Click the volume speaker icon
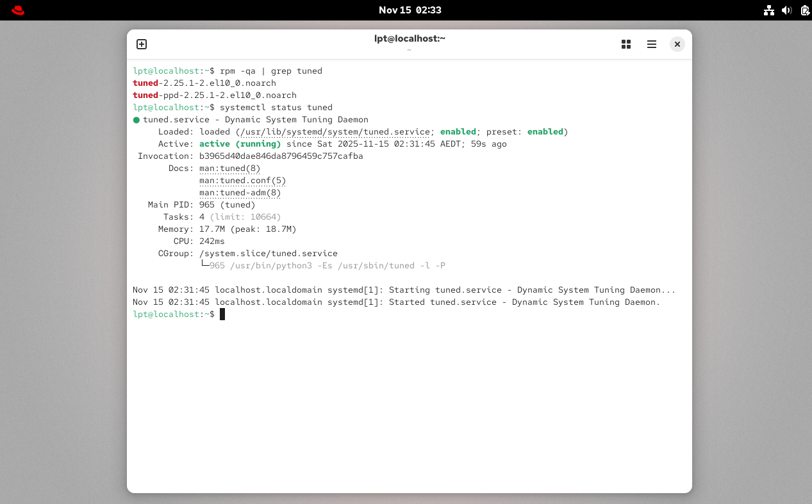The image size is (812, 504). pos(787,10)
